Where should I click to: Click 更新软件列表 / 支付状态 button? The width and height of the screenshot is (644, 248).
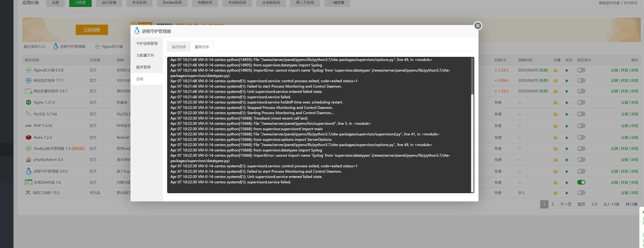(618, 3)
